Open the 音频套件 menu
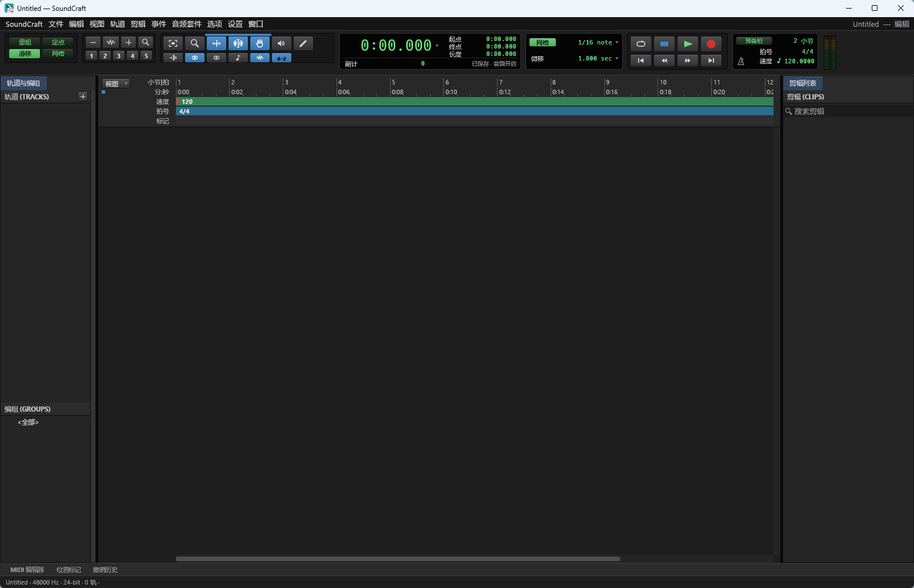 187,24
